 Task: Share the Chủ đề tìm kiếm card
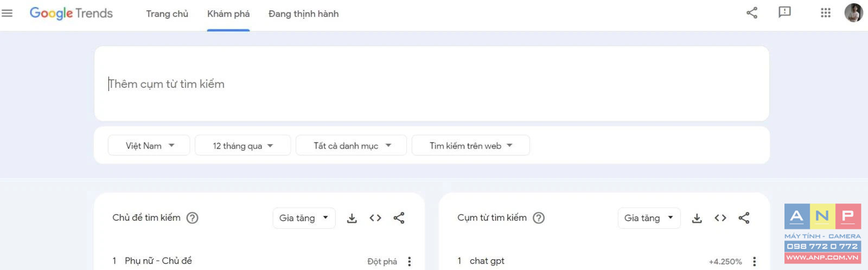point(399,218)
